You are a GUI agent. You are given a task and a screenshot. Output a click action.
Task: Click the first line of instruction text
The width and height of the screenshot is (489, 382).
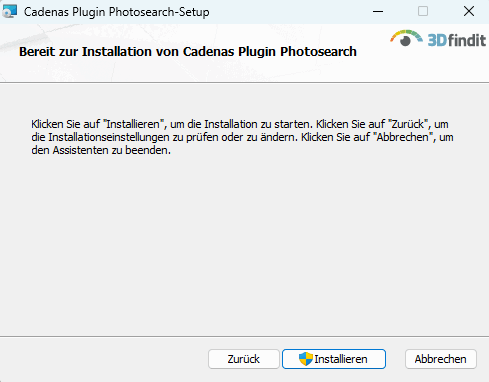point(240,124)
